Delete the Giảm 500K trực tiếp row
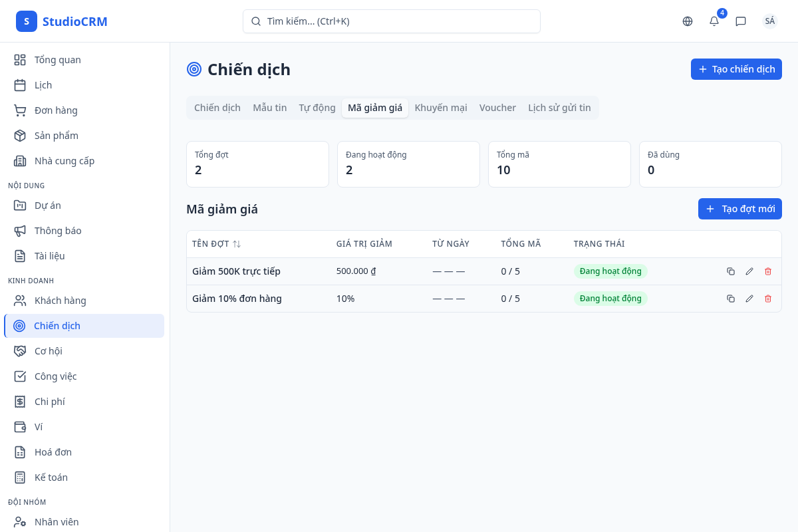The image size is (798, 532). (x=768, y=271)
